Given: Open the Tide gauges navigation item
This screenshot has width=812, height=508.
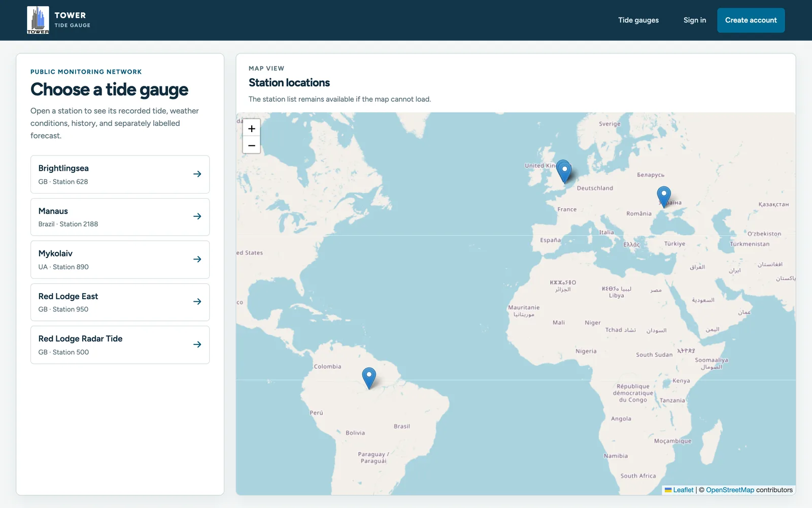Looking at the screenshot, I should (x=638, y=20).
